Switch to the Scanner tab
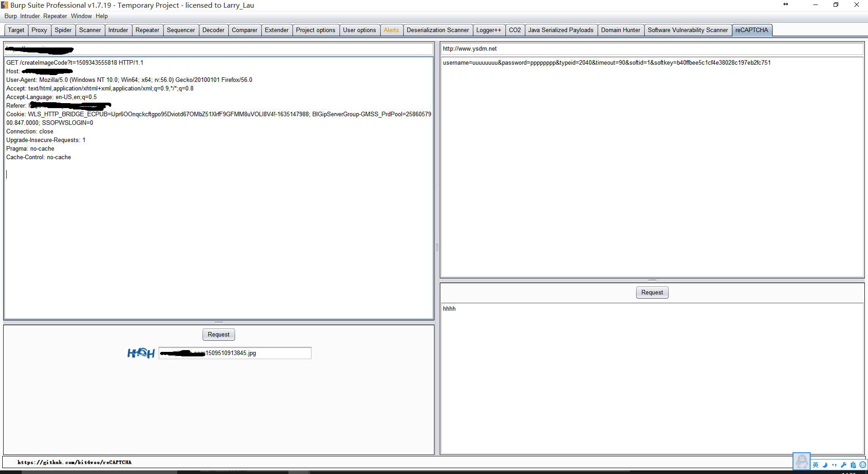Image resolution: width=868 pixels, height=474 pixels. 90,30
